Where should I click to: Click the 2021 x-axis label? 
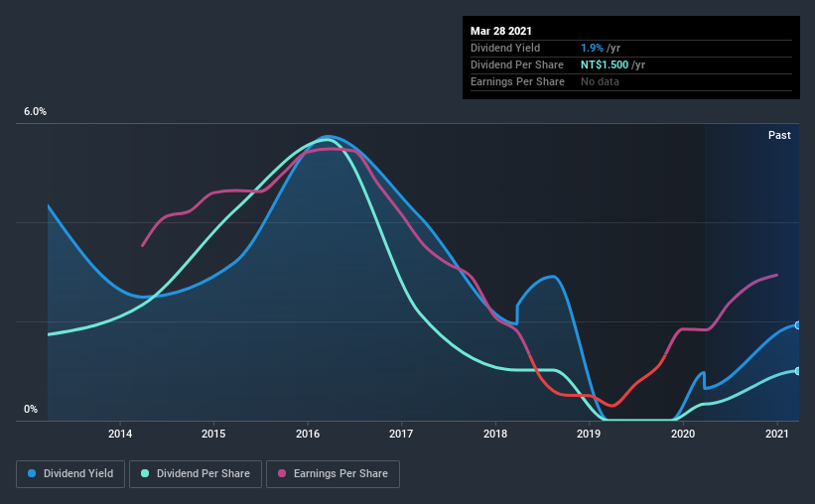click(777, 434)
